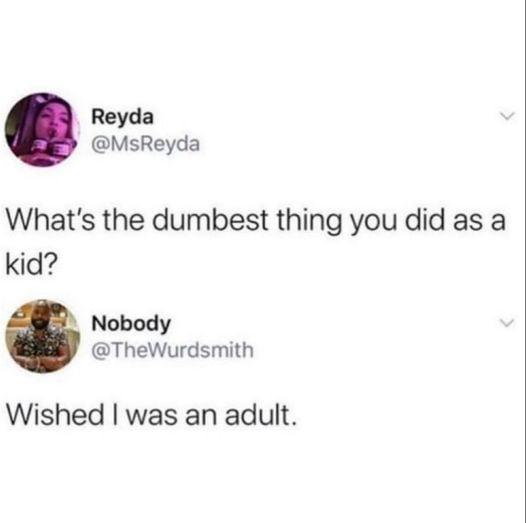Open Reyda's profile picture
This screenshot has width=526, height=523.
pyautogui.click(x=42, y=130)
